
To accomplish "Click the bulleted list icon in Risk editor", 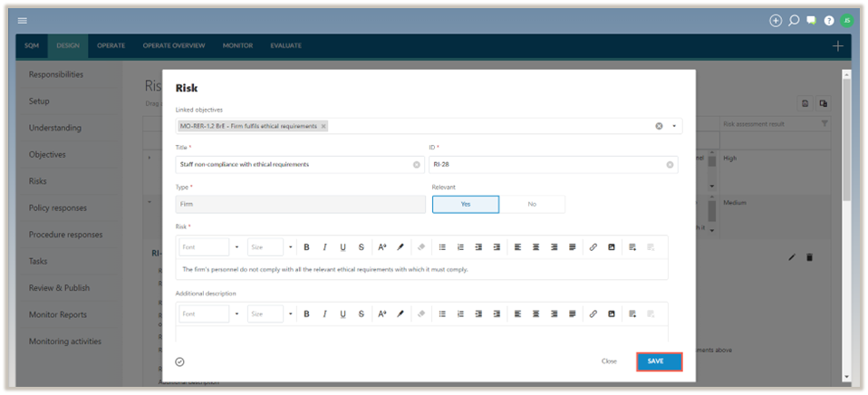I will (442, 247).
